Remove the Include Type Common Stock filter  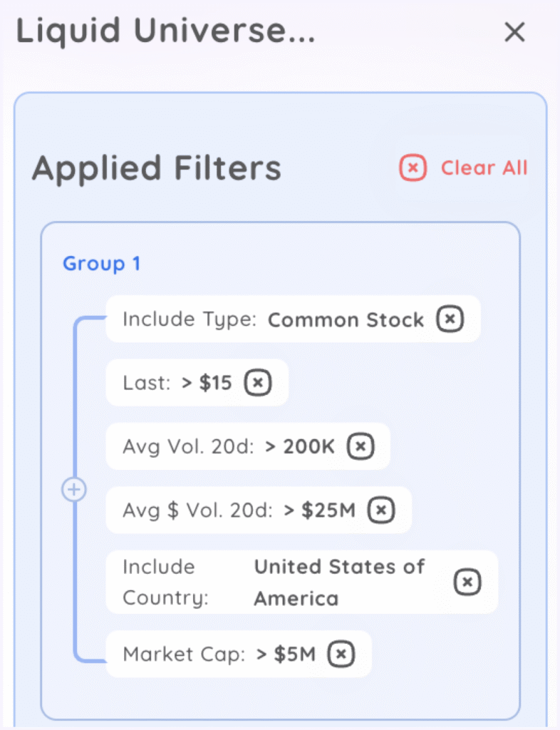pos(450,320)
